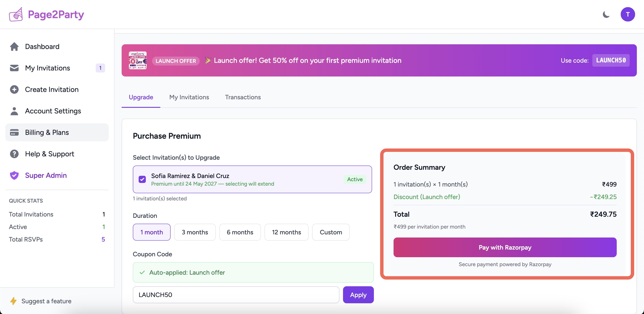Select 1 month duration
This screenshot has height=314, width=644.
(x=152, y=232)
